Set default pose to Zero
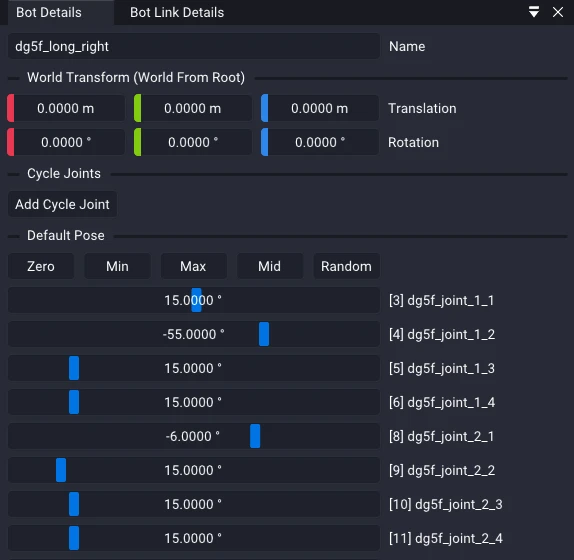Viewport: 574px width, 560px height. click(x=41, y=266)
